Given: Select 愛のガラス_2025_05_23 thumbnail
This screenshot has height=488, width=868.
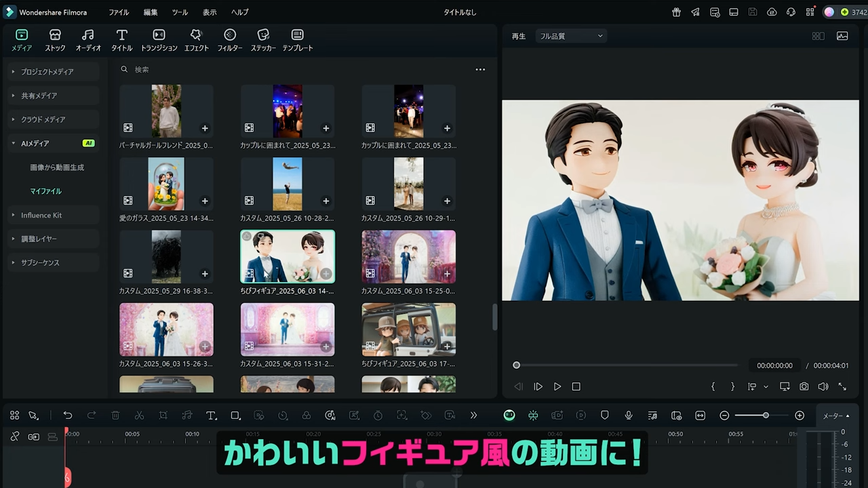Looking at the screenshot, I should (166, 184).
